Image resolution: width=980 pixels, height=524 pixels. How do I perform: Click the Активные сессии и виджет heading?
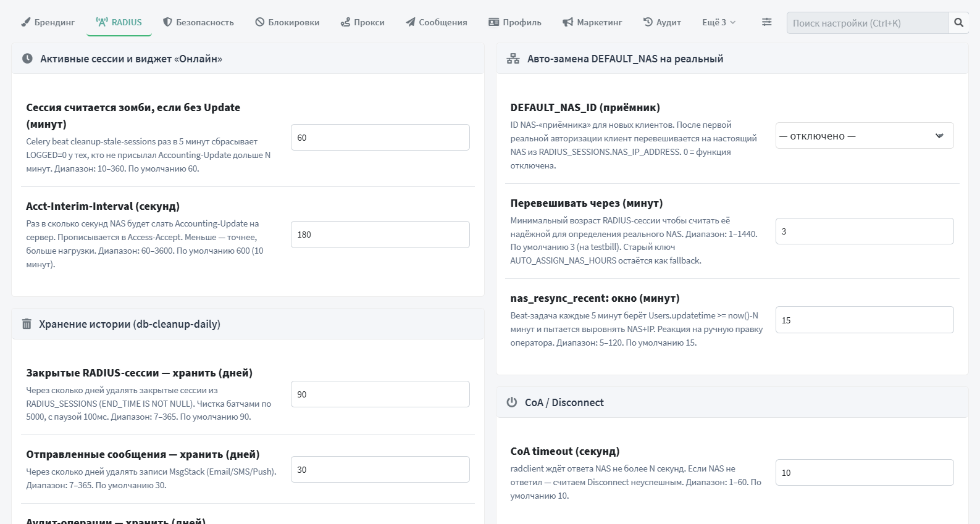click(131, 59)
